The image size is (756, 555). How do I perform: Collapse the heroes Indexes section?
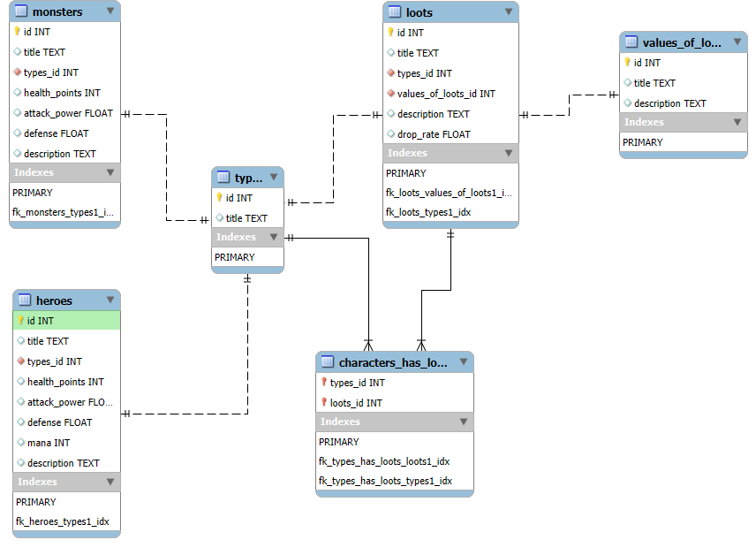[110, 482]
